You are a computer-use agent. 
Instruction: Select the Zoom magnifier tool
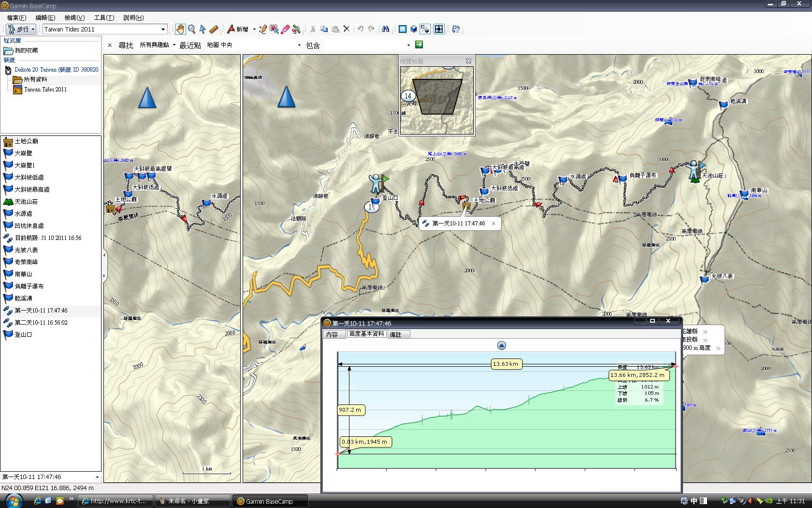click(191, 29)
